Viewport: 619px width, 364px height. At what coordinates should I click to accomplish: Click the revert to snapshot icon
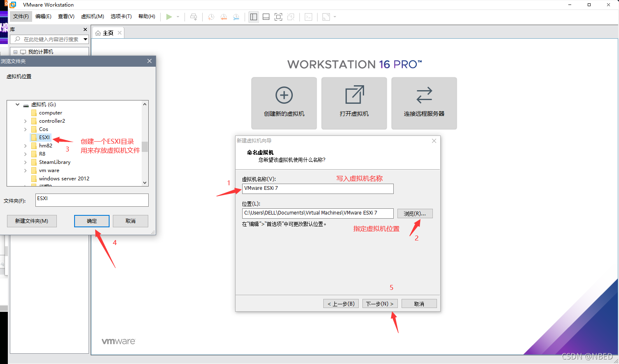tap(224, 17)
